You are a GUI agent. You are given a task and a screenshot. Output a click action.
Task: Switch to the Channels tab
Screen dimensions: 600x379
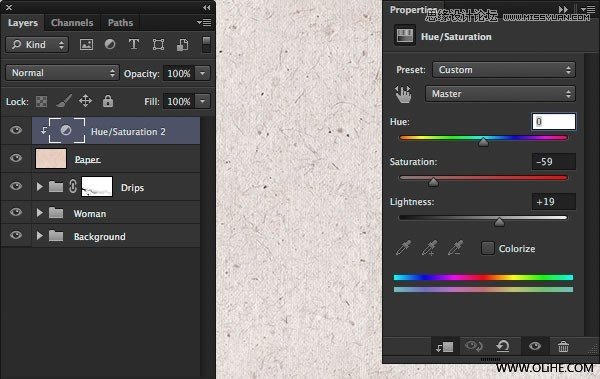(72, 23)
